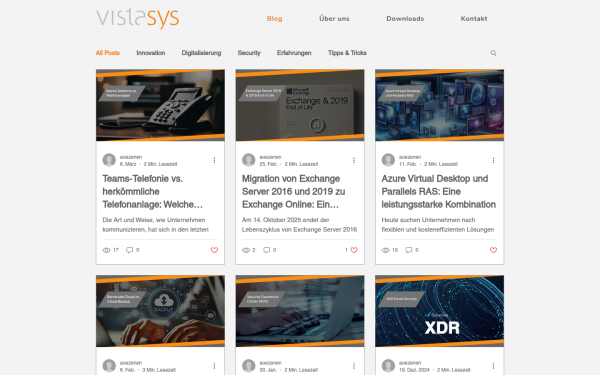Viewport: 600px width, 375px height.
Task: Like the Azure Virtual Desktop post
Action: pyautogui.click(x=493, y=250)
